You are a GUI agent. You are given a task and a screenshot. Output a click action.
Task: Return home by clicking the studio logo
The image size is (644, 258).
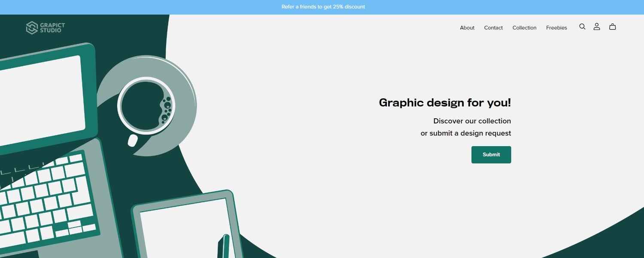(x=45, y=27)
